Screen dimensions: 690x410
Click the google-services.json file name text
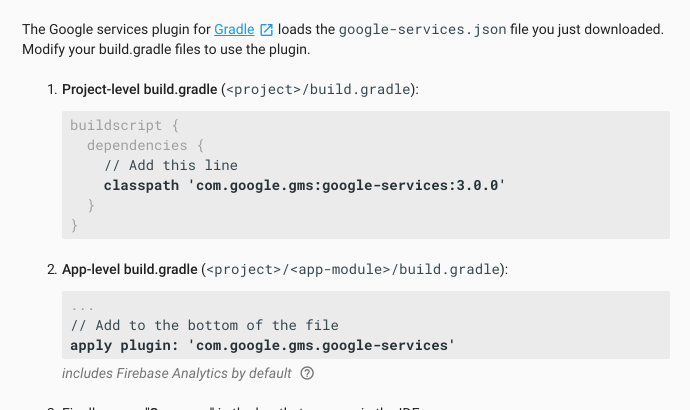[x=421, y=30]
